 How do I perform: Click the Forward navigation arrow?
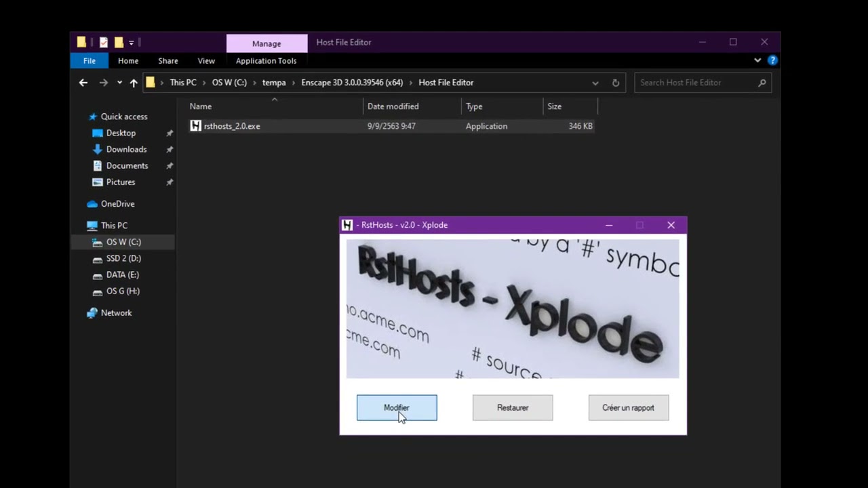click(103, 83)
